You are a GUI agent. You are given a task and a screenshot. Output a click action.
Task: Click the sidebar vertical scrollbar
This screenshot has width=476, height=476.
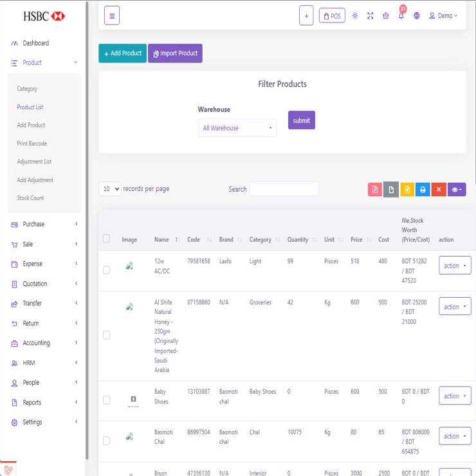[87, 231]
